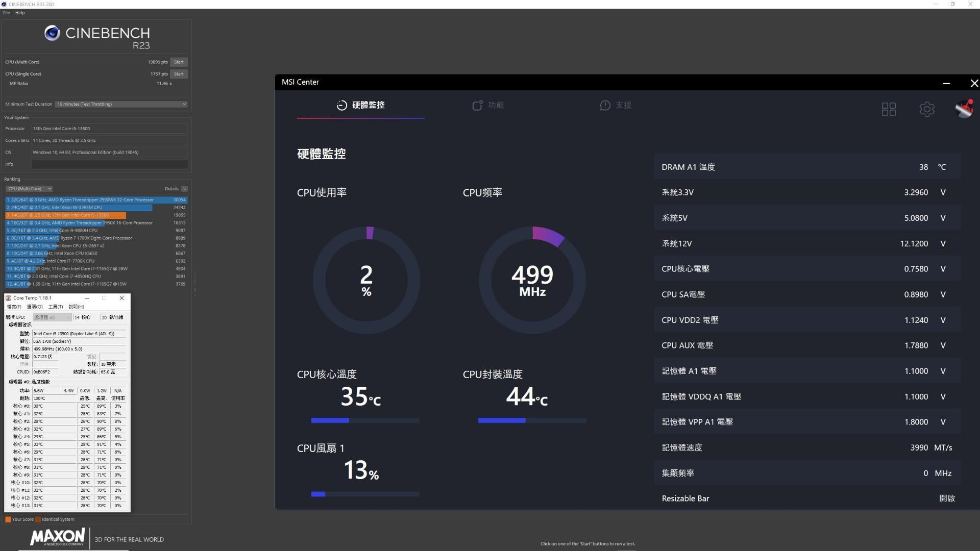Click the CPU頻率 gauge
The height and width of the screenshot is (551, 980).
pyautogui.click(x=532, y=280)
